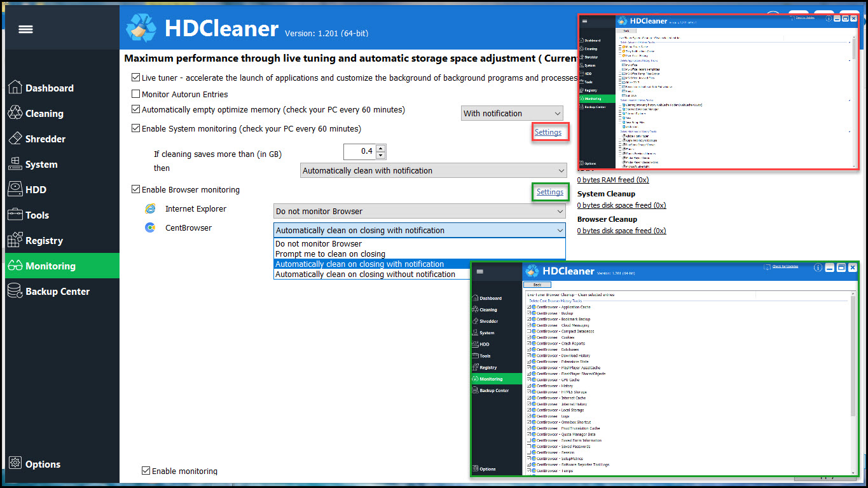Click the Internet Explorer browser icon

(150, 208)
